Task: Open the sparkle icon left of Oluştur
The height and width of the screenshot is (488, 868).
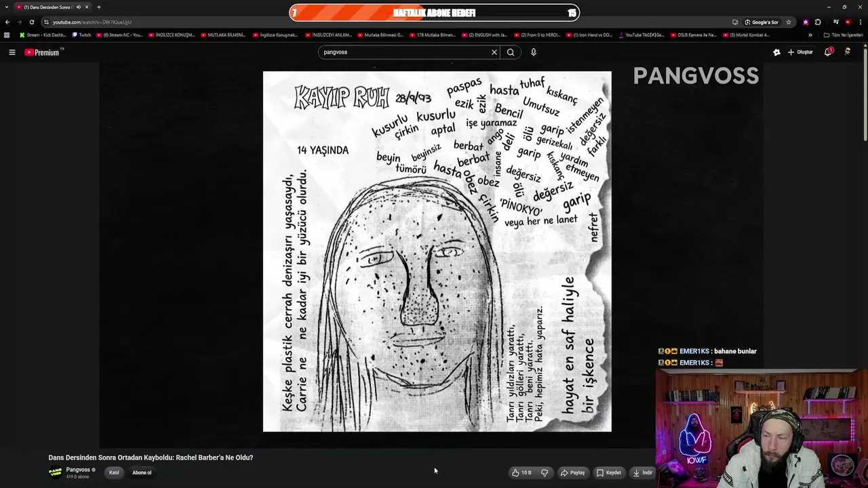Action: tap(776, 52)
